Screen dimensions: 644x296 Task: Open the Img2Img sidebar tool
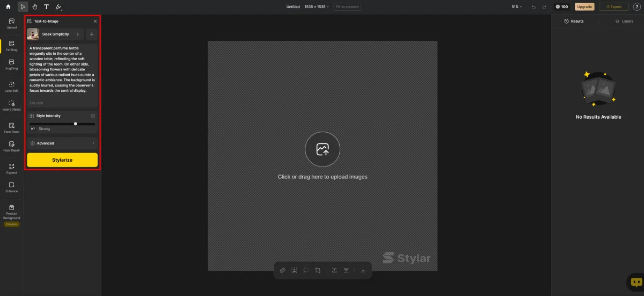coord(12,64)
